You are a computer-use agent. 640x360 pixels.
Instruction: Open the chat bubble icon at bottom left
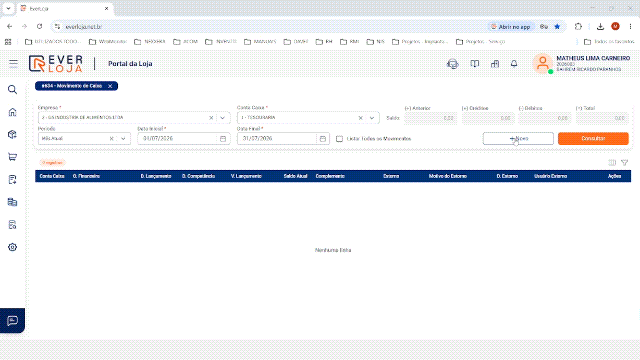[x=12, y=320]
